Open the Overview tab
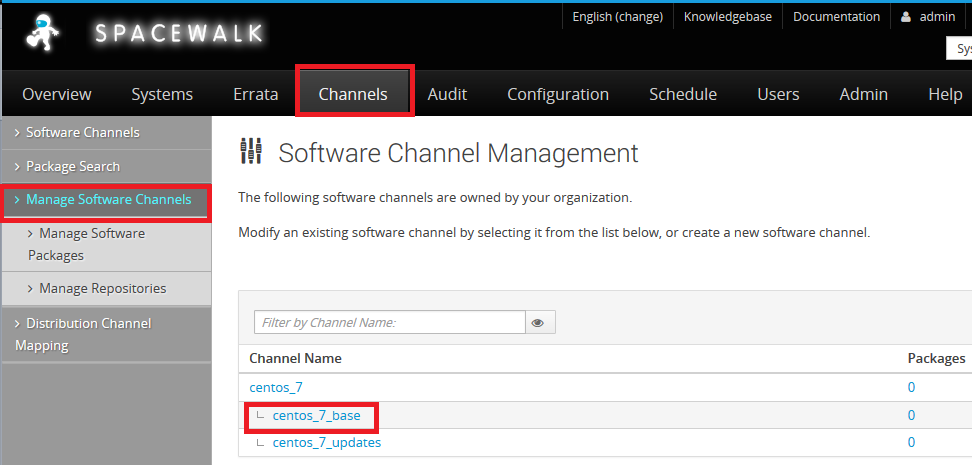This screenshot has height=465, width=972. (57, 94)
